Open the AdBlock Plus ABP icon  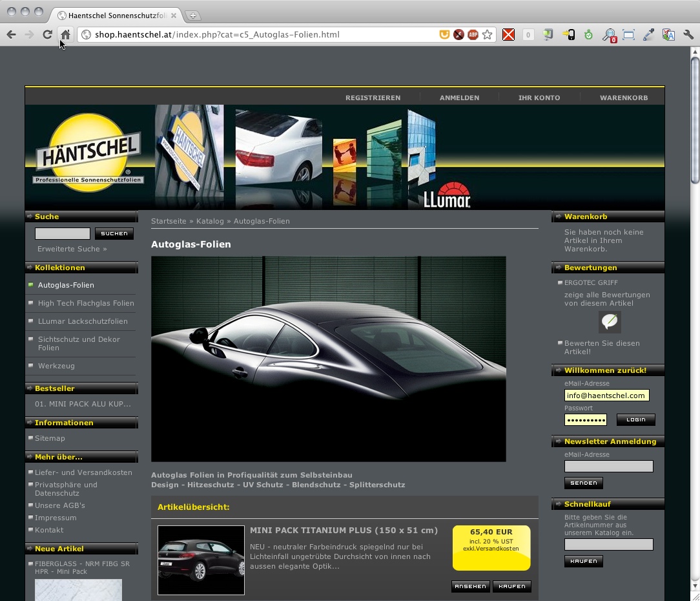[473, 34]
